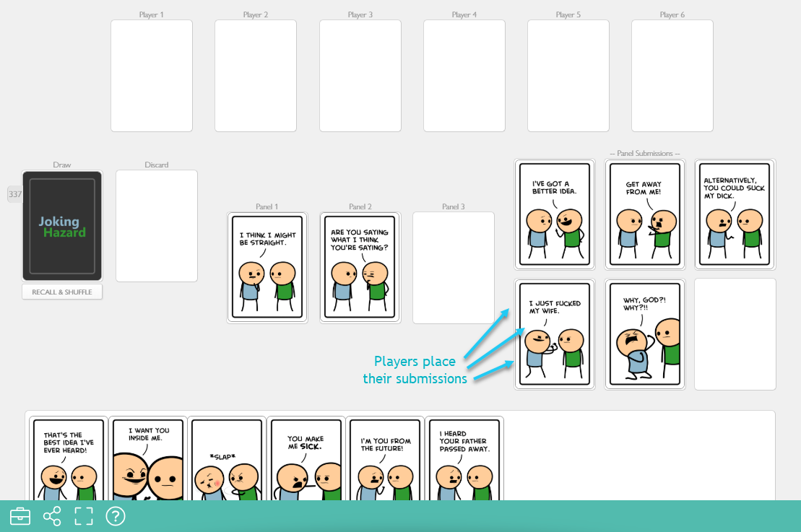Select the empty Player 3 slot
The height and width of the screenshot is (532, 801).
[360, 76]
